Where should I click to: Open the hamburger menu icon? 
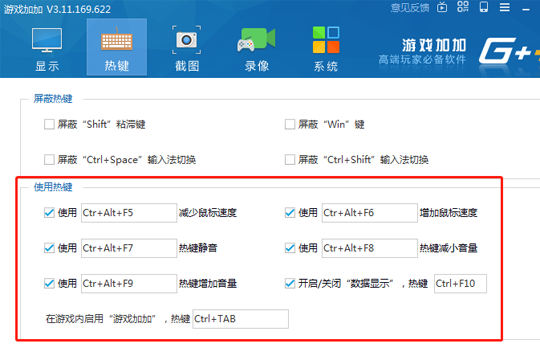505,7
